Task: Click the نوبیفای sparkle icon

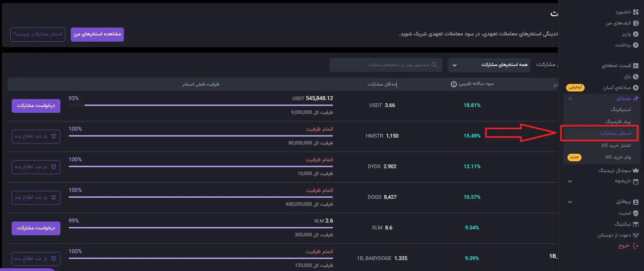Action: tap(636, 99)
